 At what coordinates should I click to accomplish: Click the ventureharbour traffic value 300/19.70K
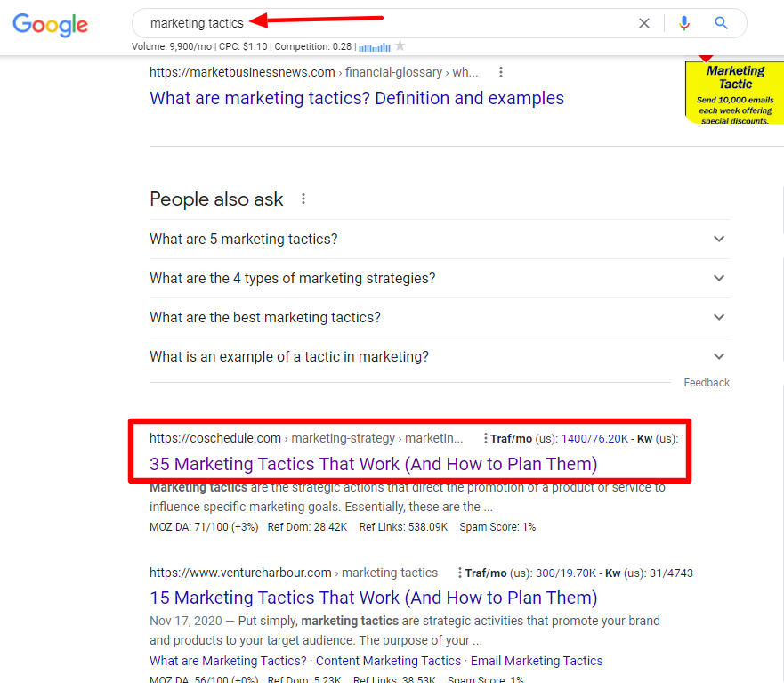(566, 573)
